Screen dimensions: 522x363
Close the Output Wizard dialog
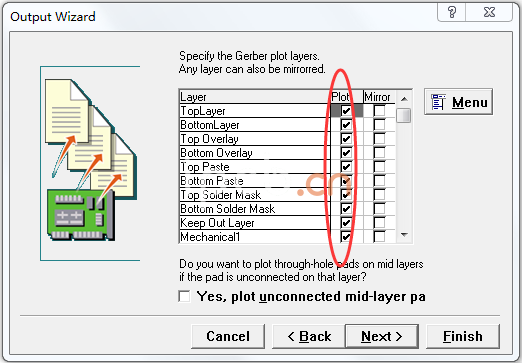[489, 12]
